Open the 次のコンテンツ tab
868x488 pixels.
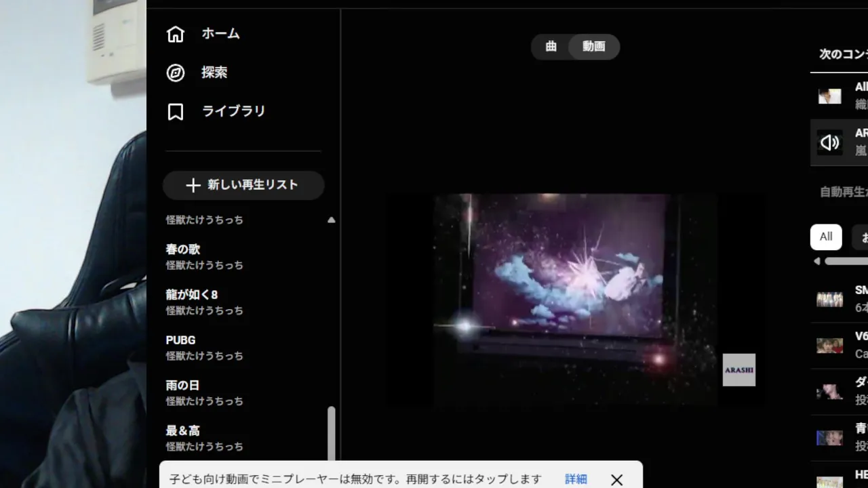(x=843, y=54)
